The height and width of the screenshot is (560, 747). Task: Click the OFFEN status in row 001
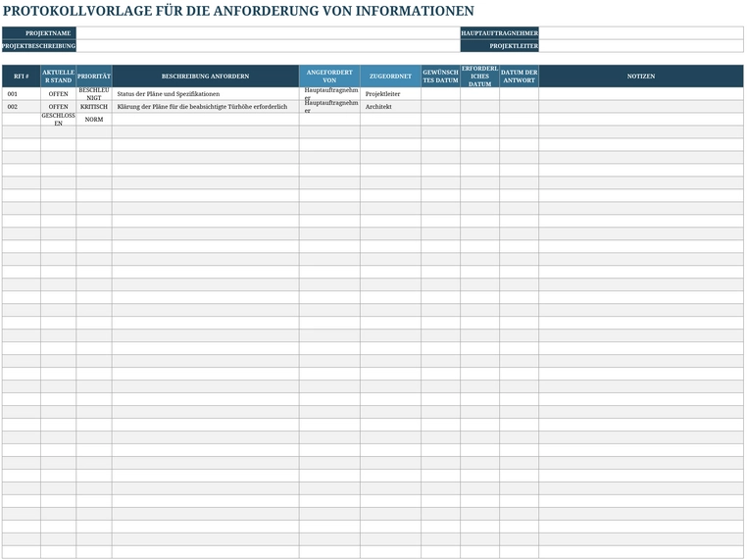point(58,94)
